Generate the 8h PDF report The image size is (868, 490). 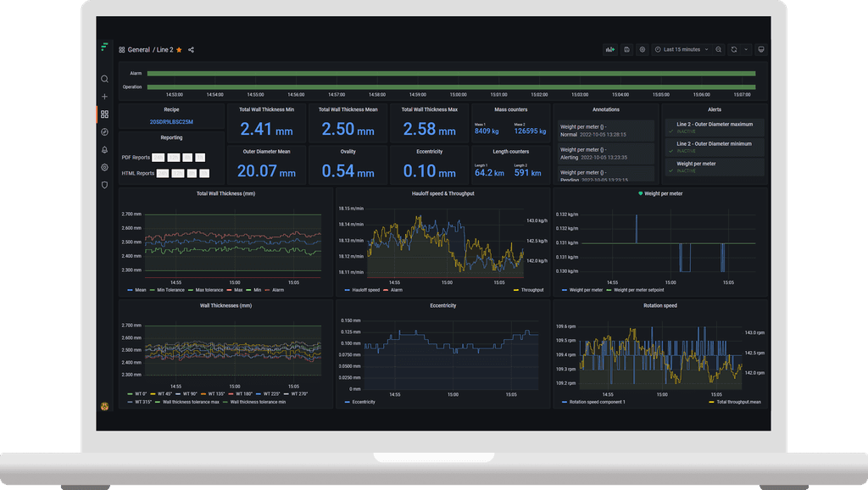tap(187, 158)
